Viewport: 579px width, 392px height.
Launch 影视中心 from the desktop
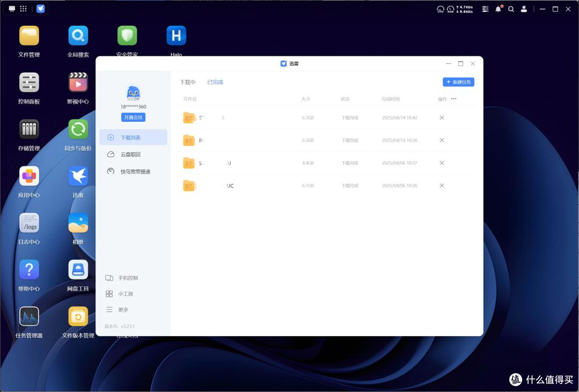pos(78,83)
